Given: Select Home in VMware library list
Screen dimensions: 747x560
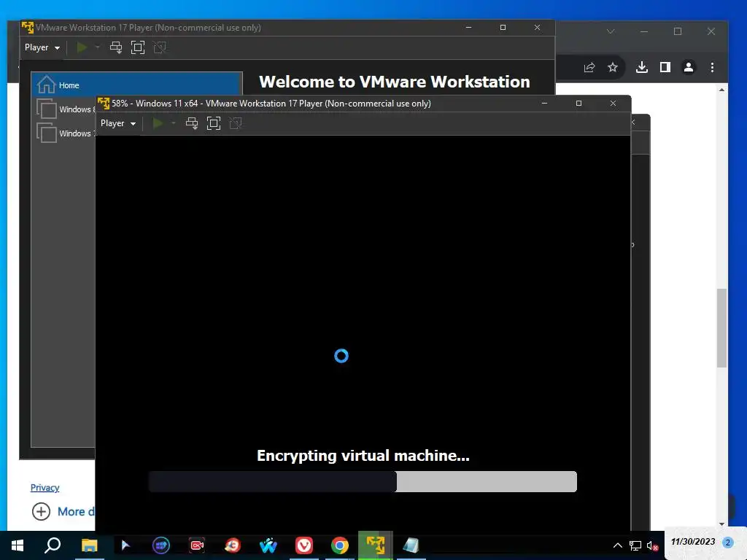Looking at the screenshot, I should (136, 85).
